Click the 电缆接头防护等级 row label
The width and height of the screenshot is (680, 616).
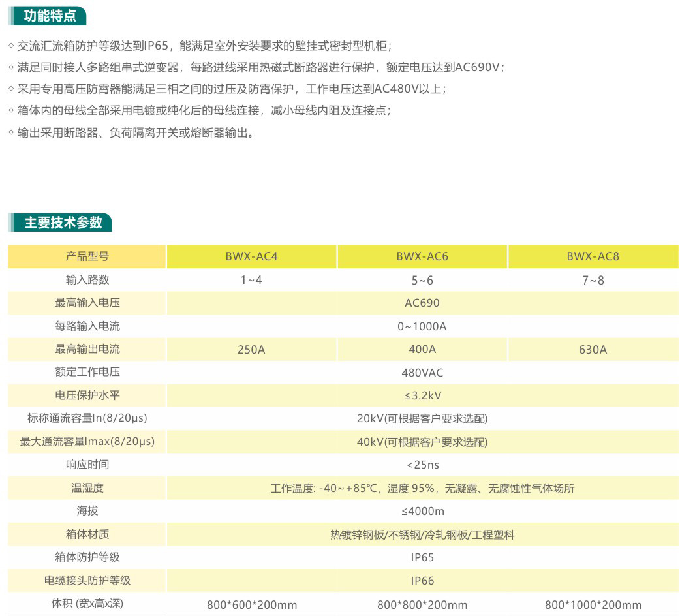(x=87, y=581)
